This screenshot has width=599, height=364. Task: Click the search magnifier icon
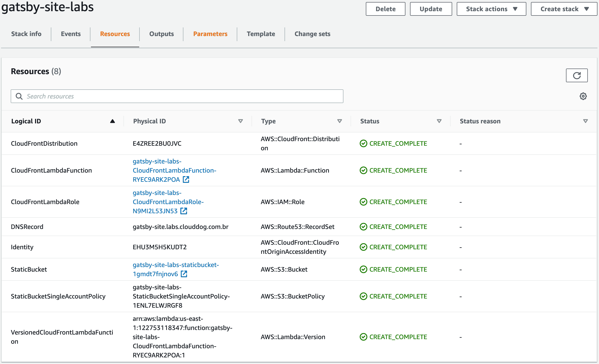click(x=19, y=96)
